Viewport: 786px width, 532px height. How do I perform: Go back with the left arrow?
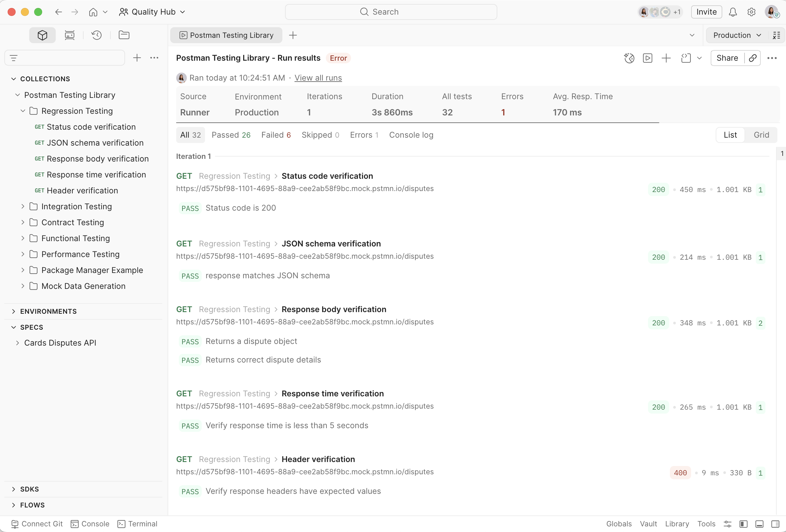coord(58,12)
